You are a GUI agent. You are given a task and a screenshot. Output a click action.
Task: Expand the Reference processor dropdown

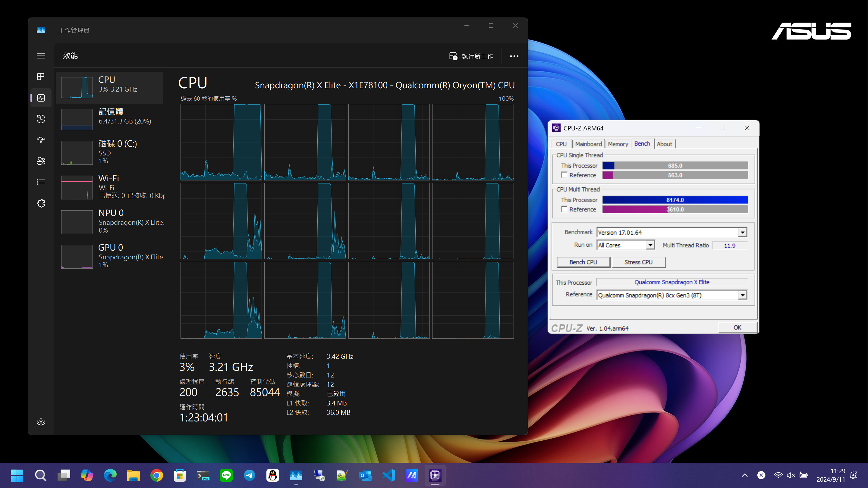point(742,295)
